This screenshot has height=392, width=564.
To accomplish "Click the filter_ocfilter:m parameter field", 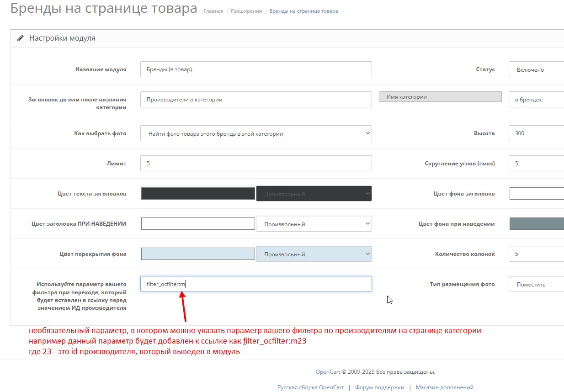I will point(256,284).
